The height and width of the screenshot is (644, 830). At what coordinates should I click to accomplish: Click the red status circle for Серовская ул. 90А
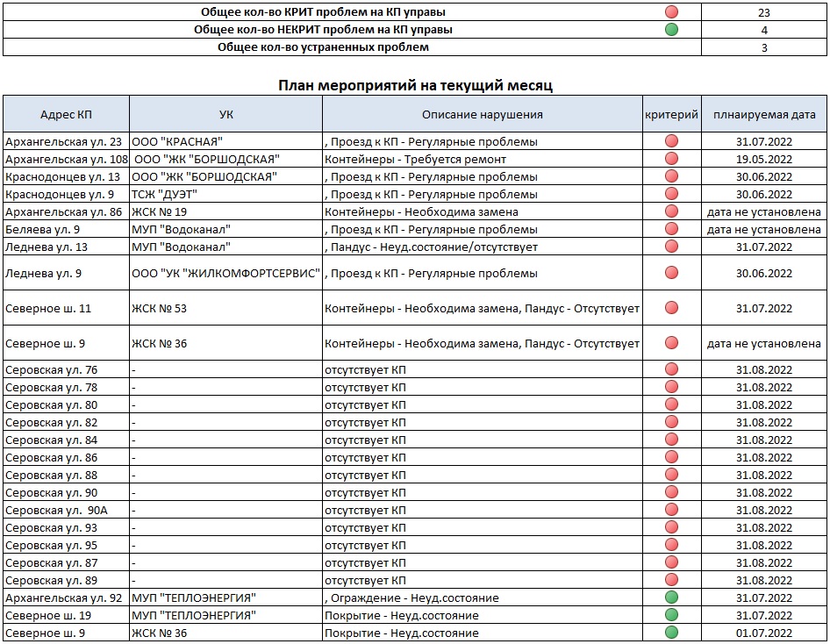[671, 510]
